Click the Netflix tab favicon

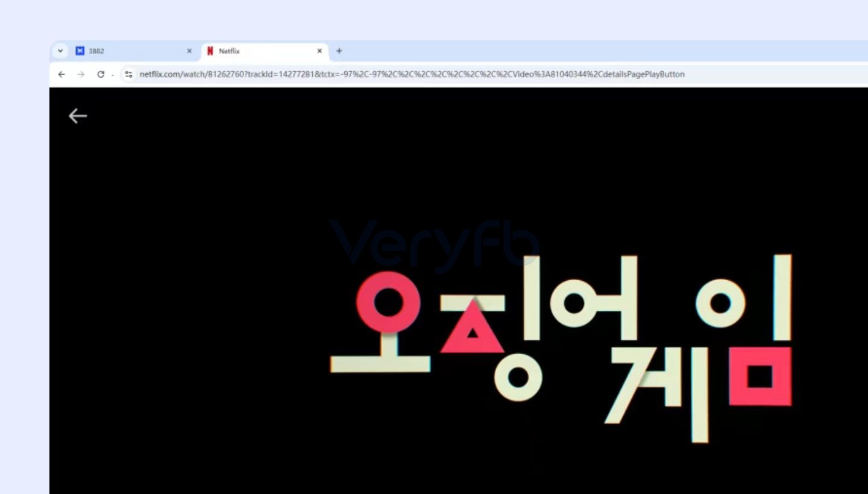click(210, 51)
